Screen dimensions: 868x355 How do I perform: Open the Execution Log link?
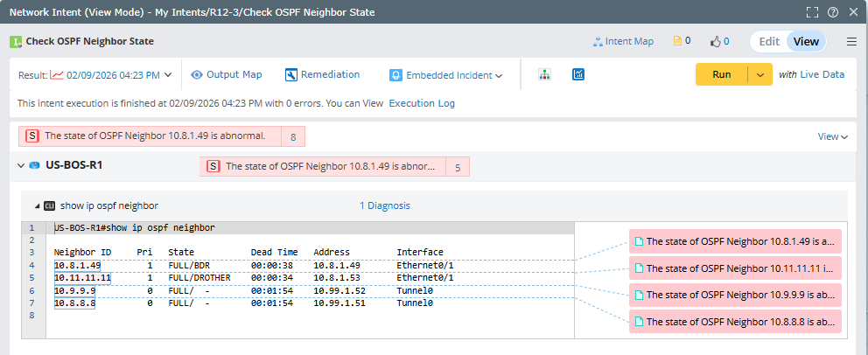pos(422,103)
